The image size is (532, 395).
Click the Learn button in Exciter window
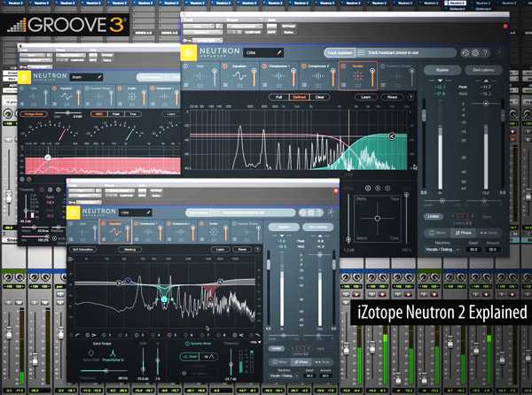click(364, 96)
